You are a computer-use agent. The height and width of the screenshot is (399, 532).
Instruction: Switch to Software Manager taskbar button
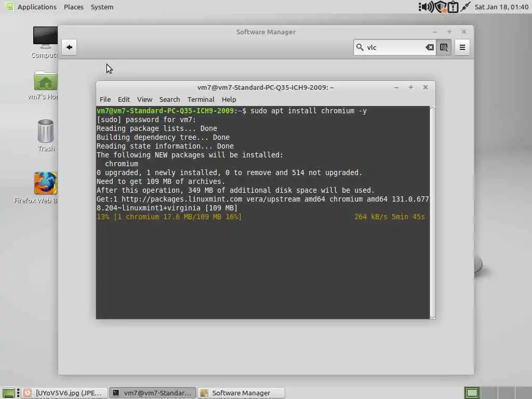point(241,393)
